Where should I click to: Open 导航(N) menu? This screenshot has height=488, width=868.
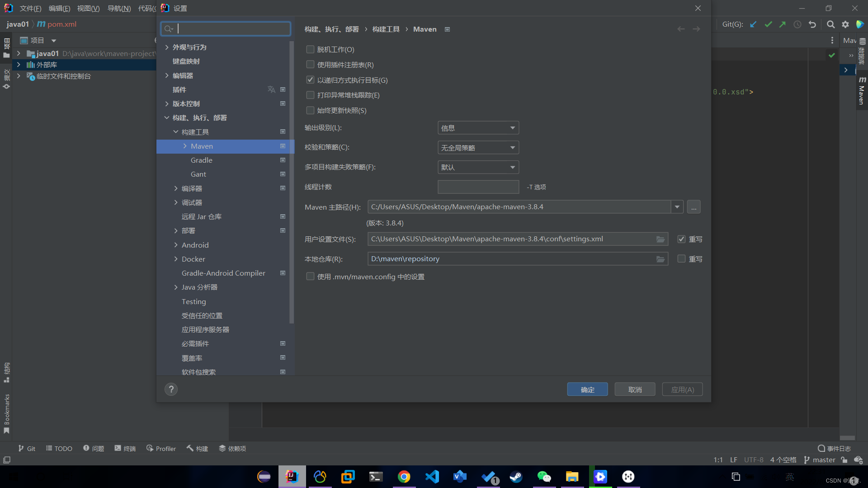coord(119,8)
